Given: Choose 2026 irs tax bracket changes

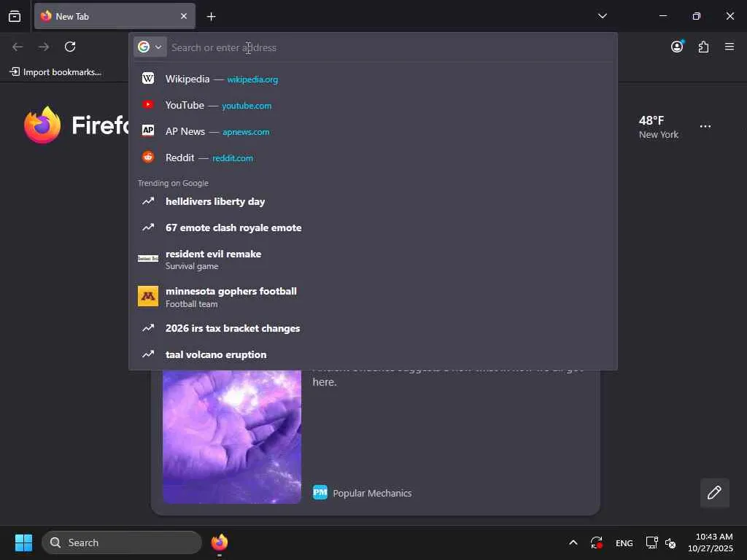Looking at the screenshot, I should (373, 328).
